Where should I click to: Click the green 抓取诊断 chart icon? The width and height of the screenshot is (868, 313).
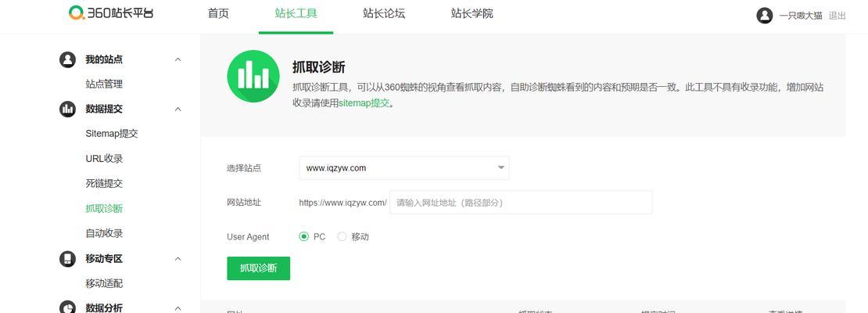click(x=253, y=76)
